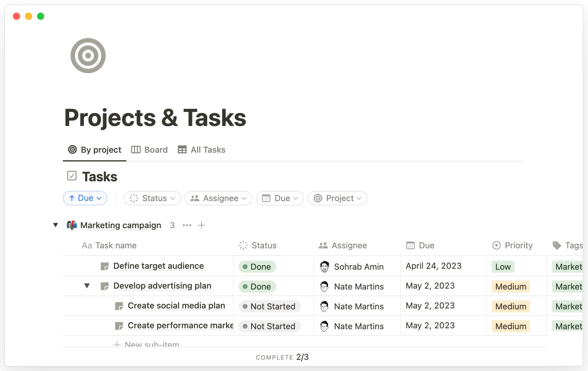Click the target page icon above the title

click(x=88, y=55)
